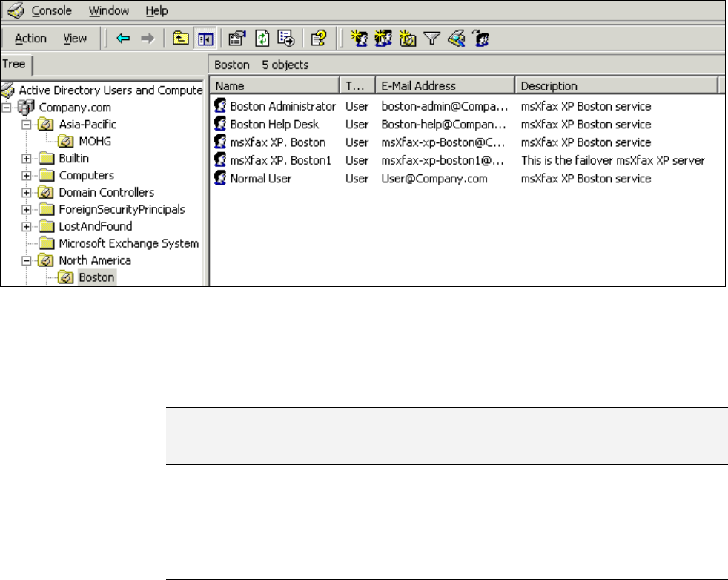
Task: Create a new user with toolbar icon
Action: pyautogui.click(x=360, y=38)
